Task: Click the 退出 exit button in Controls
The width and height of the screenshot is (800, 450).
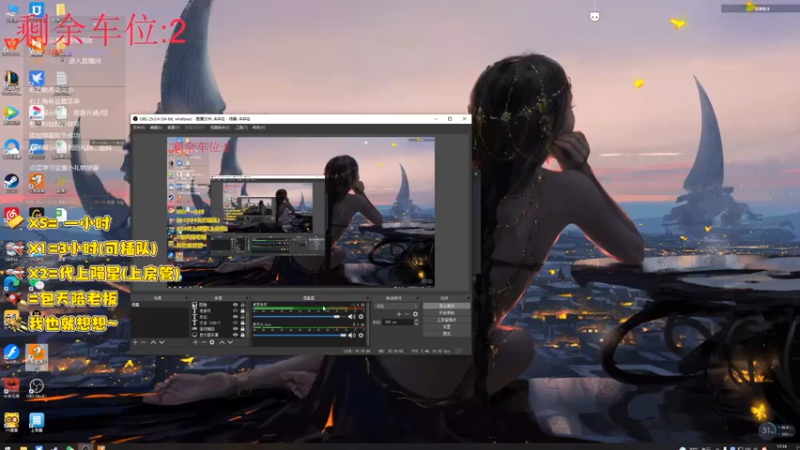Action: point(447,334)
